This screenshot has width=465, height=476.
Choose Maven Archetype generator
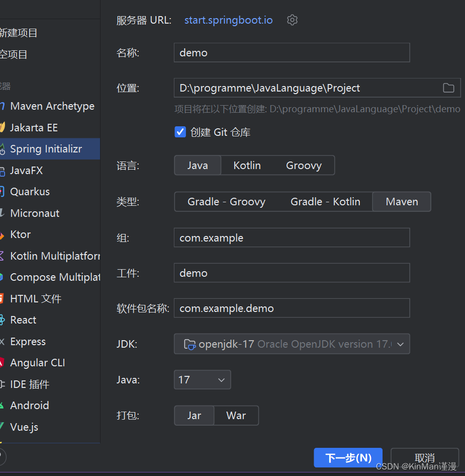coord(50,106)
